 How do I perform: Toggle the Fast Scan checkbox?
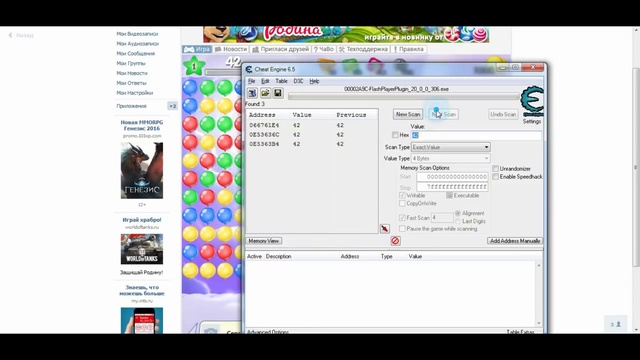pos(402,218)
